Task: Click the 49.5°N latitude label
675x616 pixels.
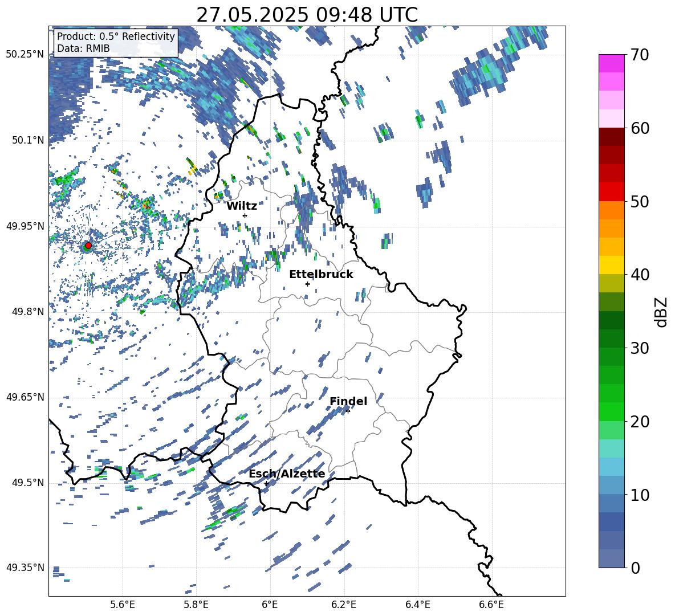Action: click(x=29, y=483)
